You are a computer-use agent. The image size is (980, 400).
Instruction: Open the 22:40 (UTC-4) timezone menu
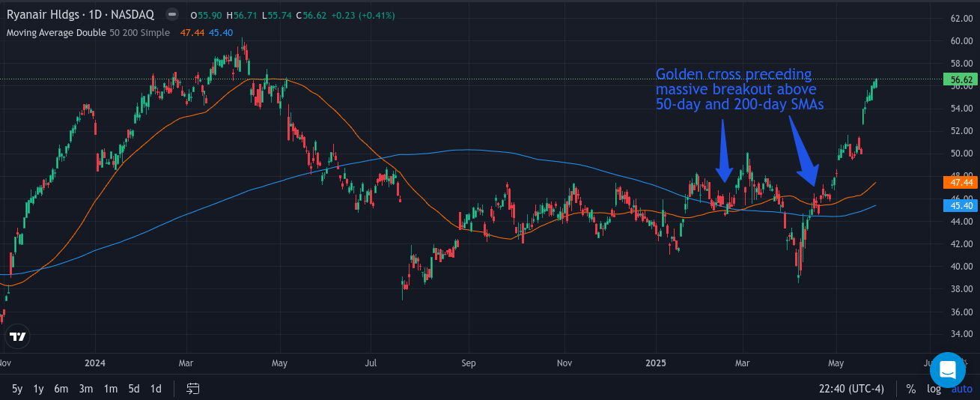852,388
